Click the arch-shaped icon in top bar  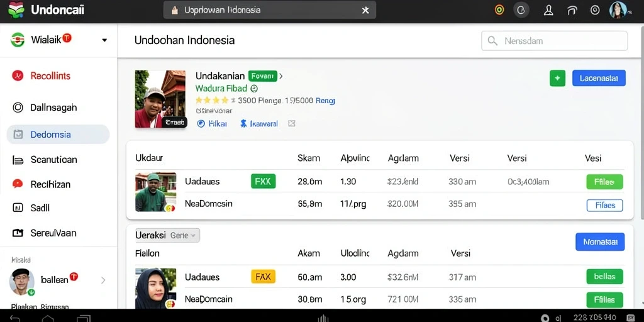click(x=572, y=11)
